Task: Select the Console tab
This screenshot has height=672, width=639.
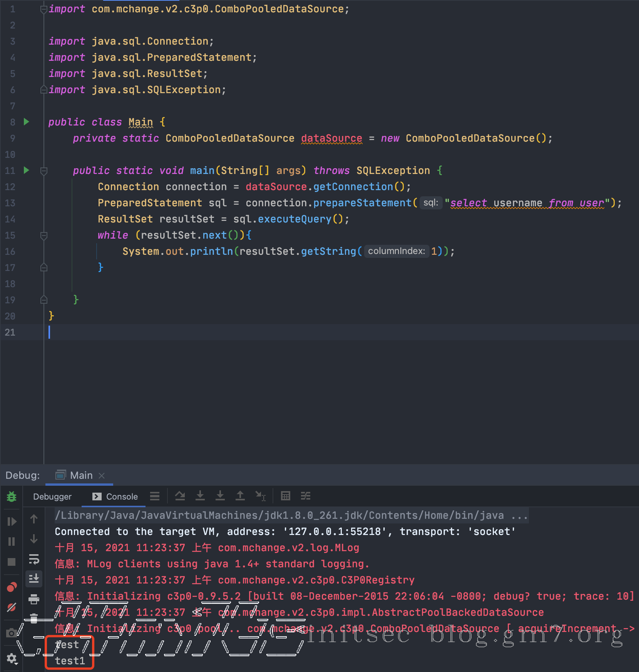Action: 115,496
